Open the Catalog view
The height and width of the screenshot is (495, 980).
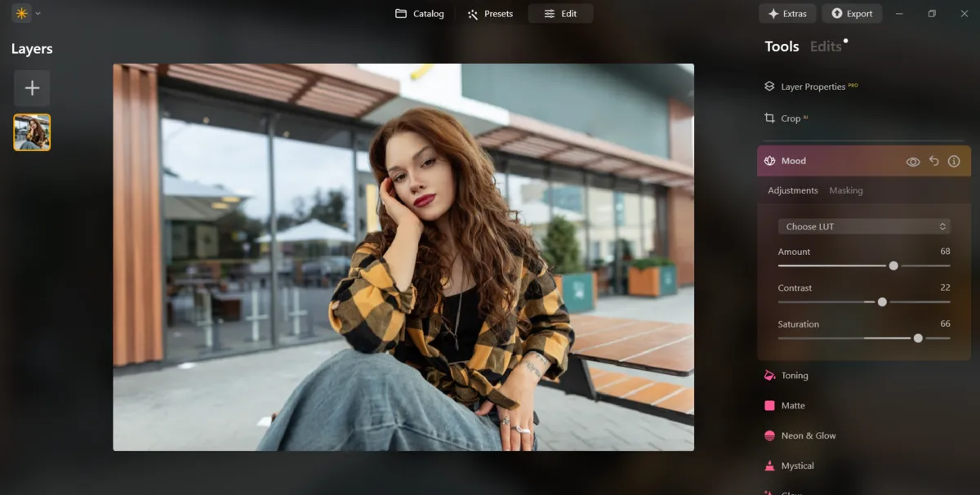419,13
